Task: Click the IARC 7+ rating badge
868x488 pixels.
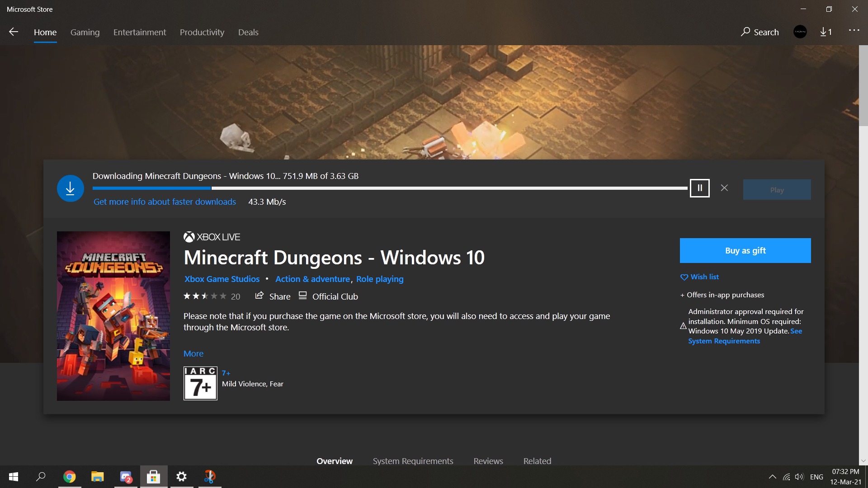Action: point(200,383)
